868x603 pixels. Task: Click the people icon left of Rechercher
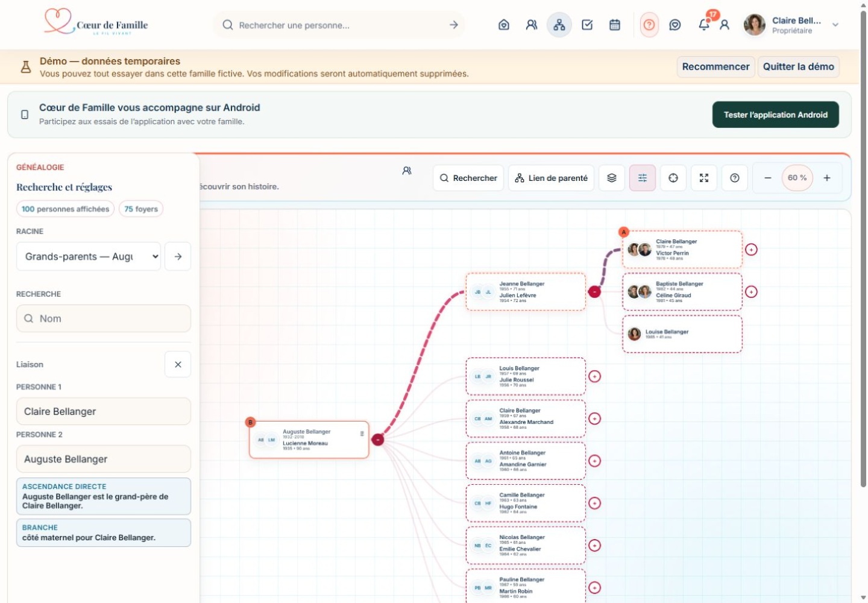click(407, 171)
